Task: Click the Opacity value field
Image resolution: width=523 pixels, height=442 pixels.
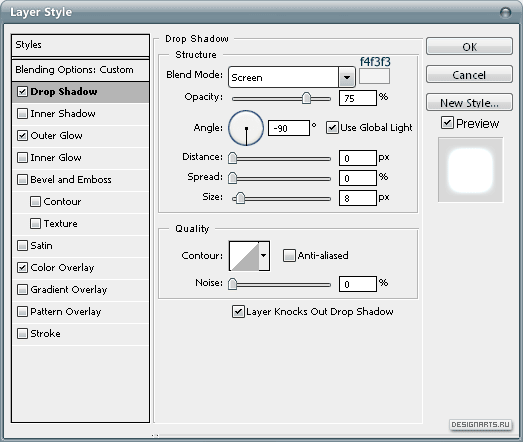Action: 358,98
